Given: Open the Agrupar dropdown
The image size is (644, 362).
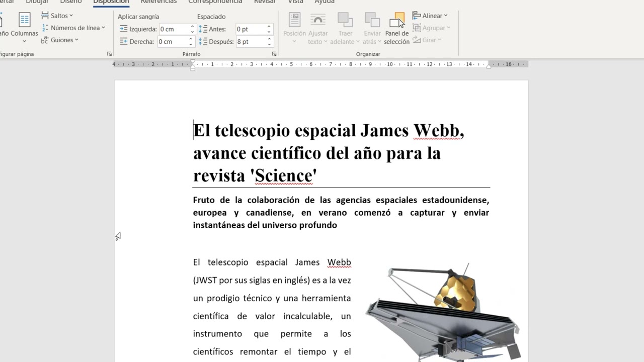Looking at the screenshot, I should pos(432,28).
